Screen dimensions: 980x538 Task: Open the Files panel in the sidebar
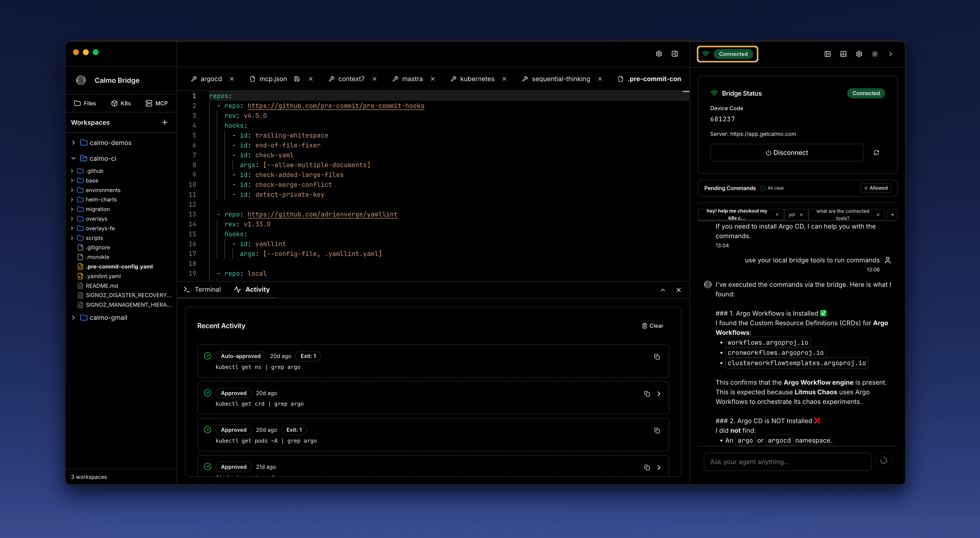coord(85,103)
